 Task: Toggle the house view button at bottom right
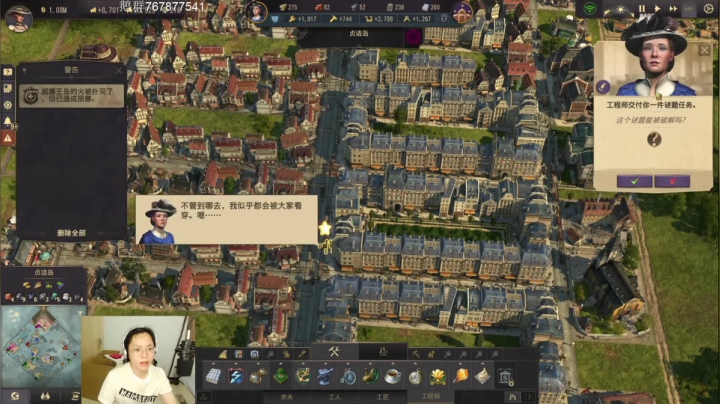coord(512,397)
